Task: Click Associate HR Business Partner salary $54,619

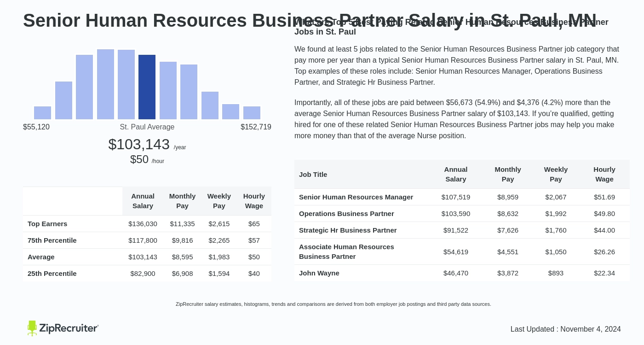Action: click(456, 252)
